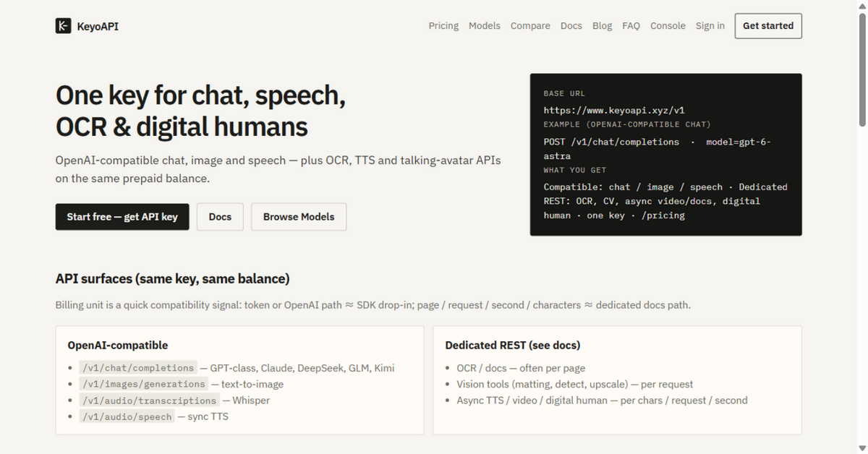The image size is (868, 454).
Task: Open the Docs item in top navigation
Action: pyautogui.click(x=571, y=25)
